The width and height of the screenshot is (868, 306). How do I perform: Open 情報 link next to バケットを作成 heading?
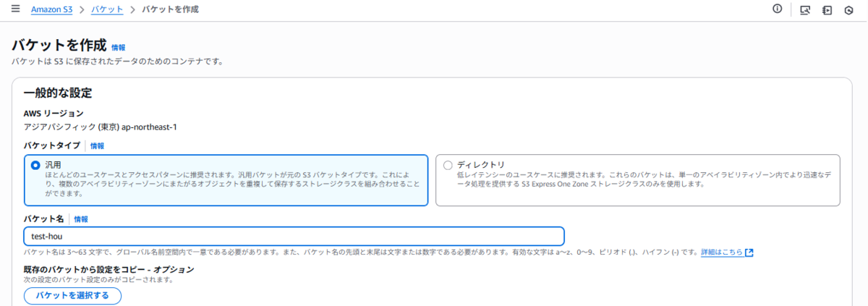(x=118, y=47)
